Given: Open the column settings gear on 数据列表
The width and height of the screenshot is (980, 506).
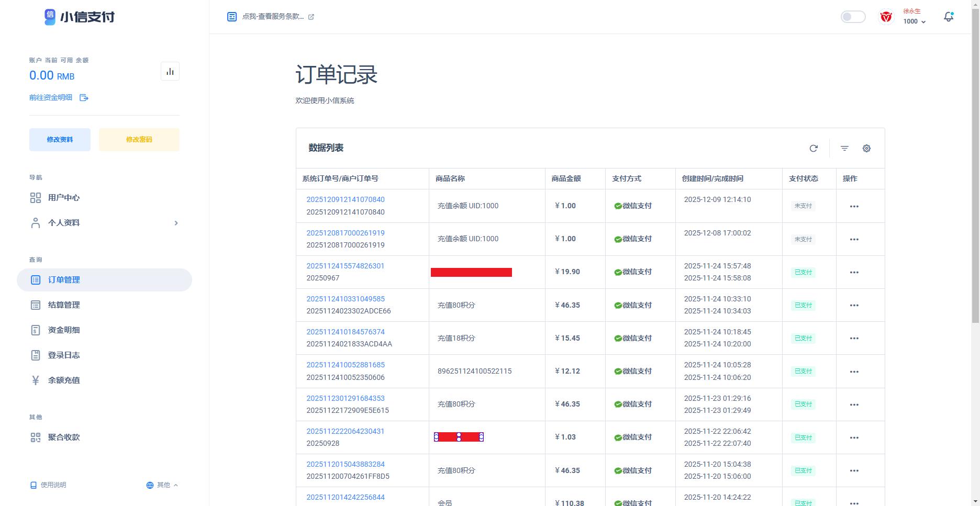Looking at the screenshot, I should 866,148.
